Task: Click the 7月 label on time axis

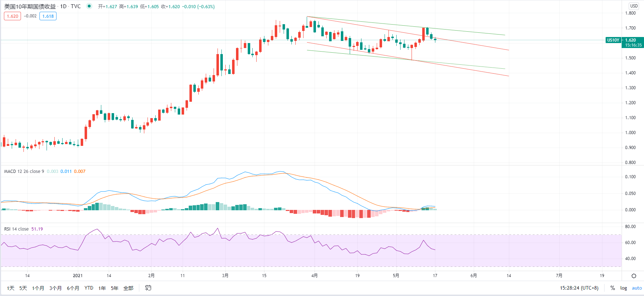Action: point(559,275)
